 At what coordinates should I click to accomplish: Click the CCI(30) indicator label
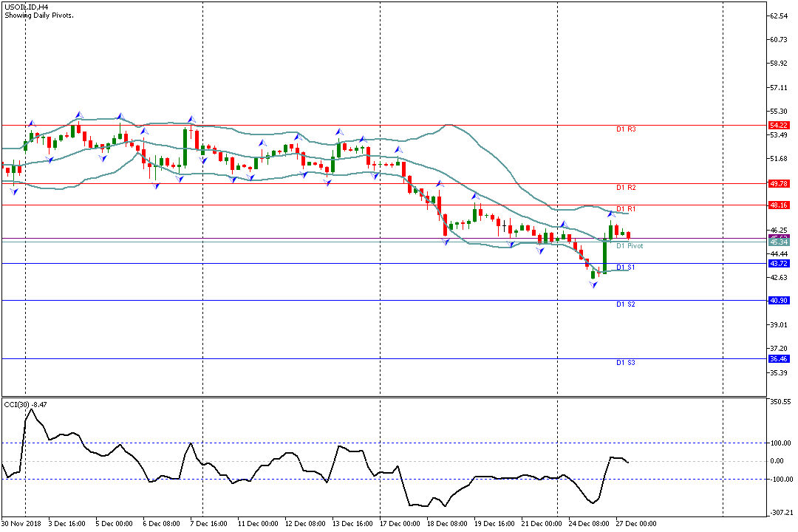coord(26,404)
